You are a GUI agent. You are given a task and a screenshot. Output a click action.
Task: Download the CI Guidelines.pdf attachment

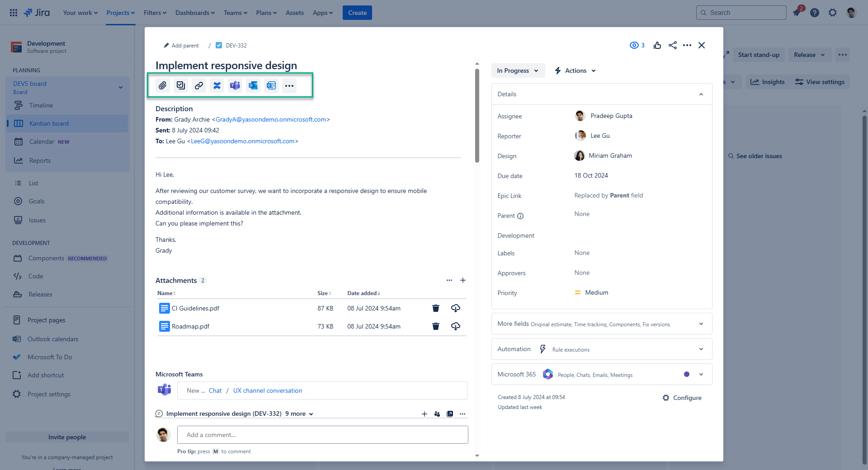tap(455, 308)
